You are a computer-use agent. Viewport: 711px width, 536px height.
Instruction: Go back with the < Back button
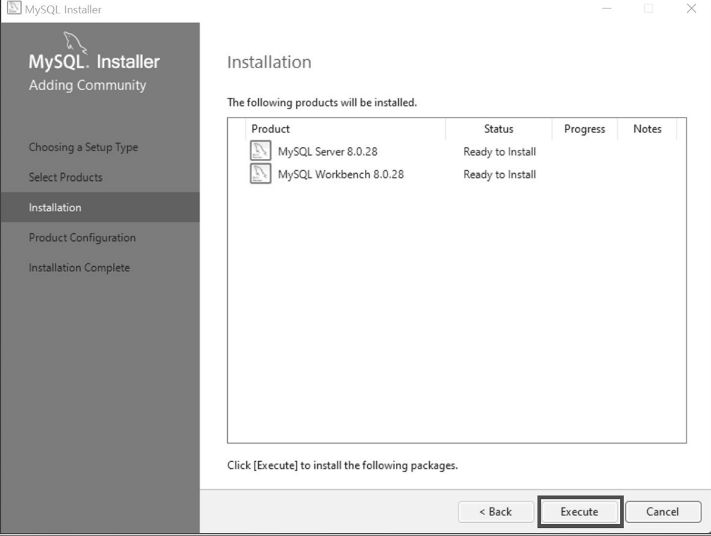(496, 512)
